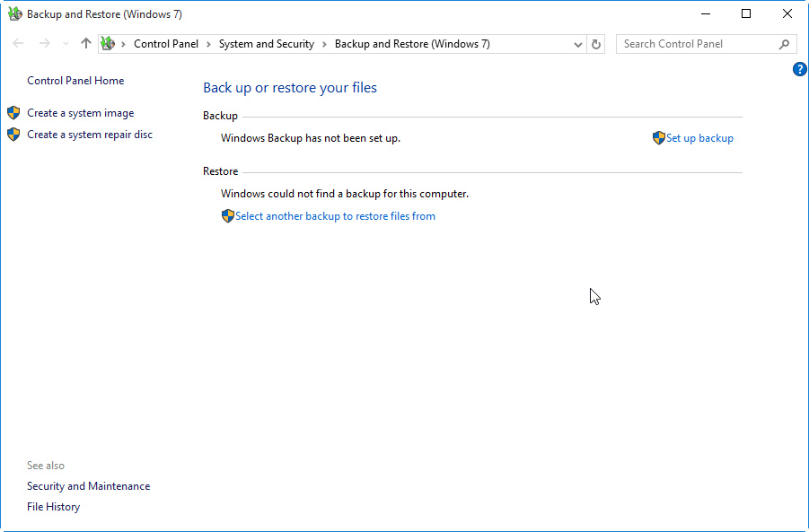
Task: Click the 'Backup' section heading
Action: tap(220, 116)
